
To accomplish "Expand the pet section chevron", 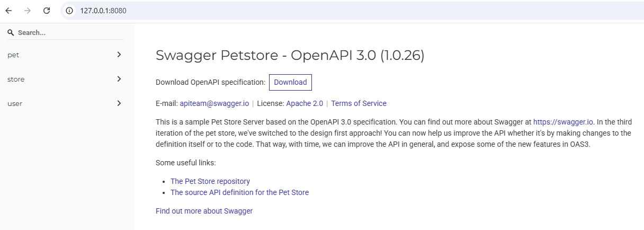I will coord(119,55).
